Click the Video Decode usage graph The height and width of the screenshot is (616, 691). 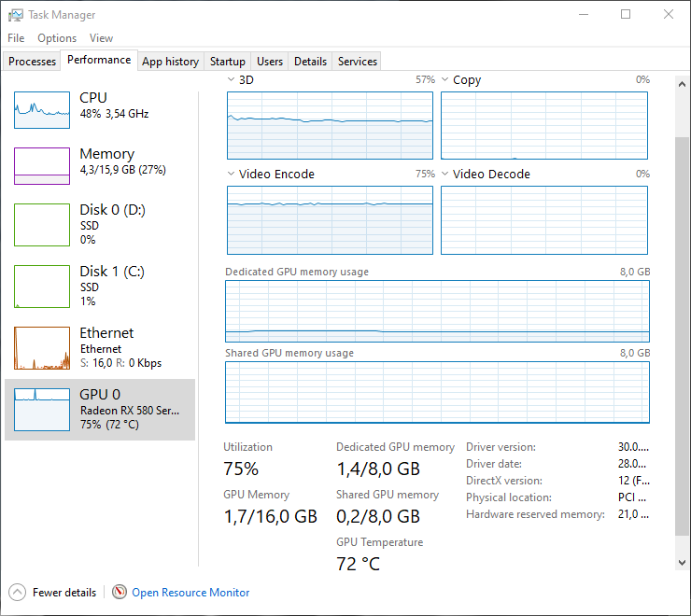[544, 220]
